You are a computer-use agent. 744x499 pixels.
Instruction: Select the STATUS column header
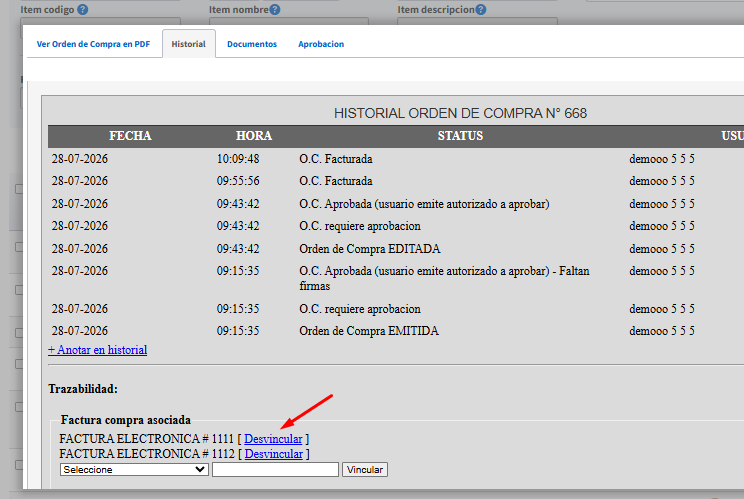(x=460, y=136)
